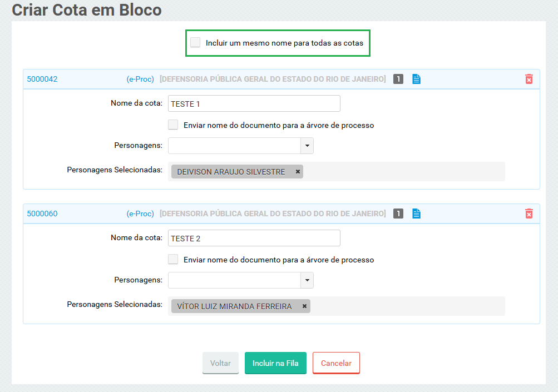Open document icon for process 5000042
Screen dimensions: 558x392
[416, 79]
